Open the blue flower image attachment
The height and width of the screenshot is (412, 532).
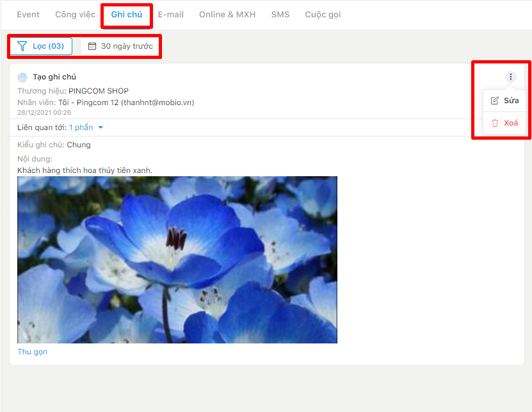177,260
